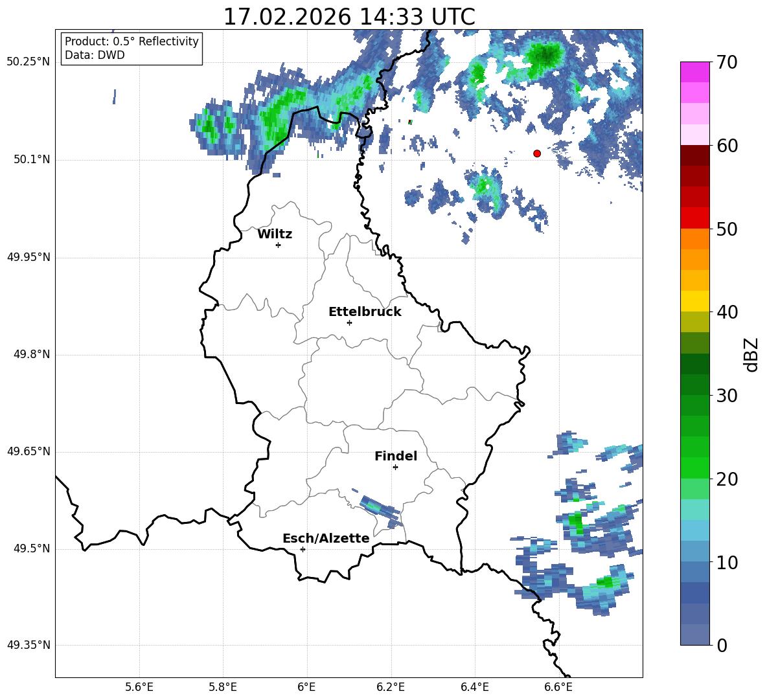Click the 40 tick label on colorbar
Image resolution: width=767 pixels, height=700 pixels.
click(727, 312)
